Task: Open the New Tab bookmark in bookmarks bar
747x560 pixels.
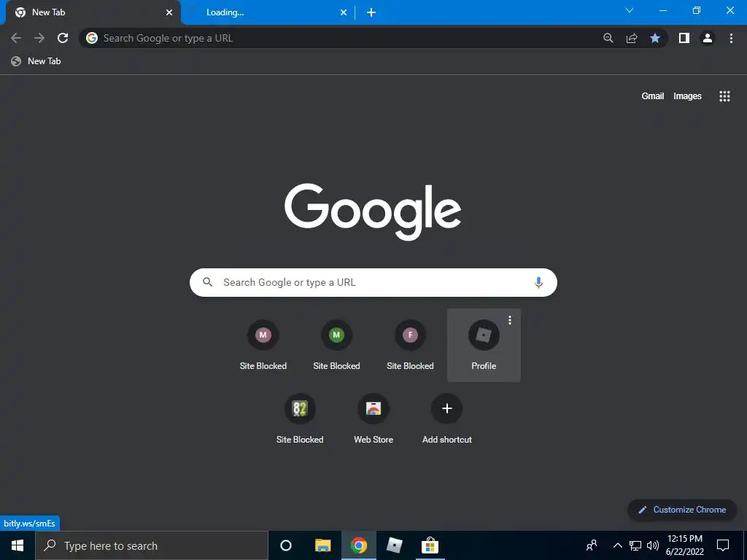Action: tap(36, 61)
